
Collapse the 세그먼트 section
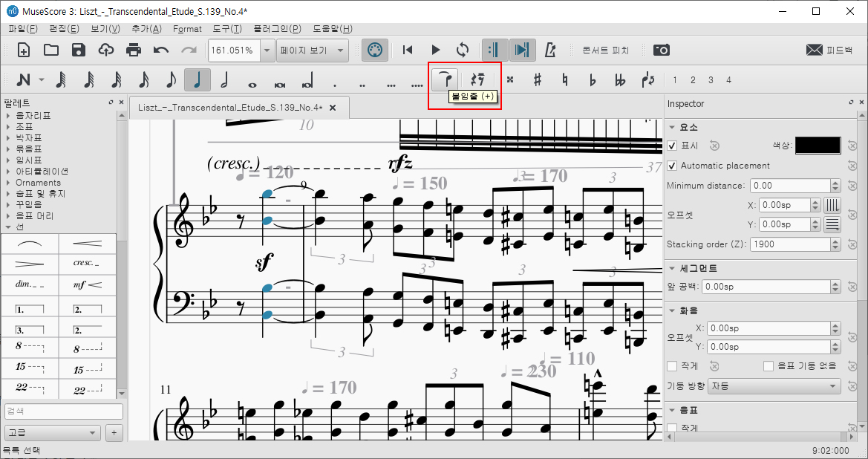pos(672,269)
